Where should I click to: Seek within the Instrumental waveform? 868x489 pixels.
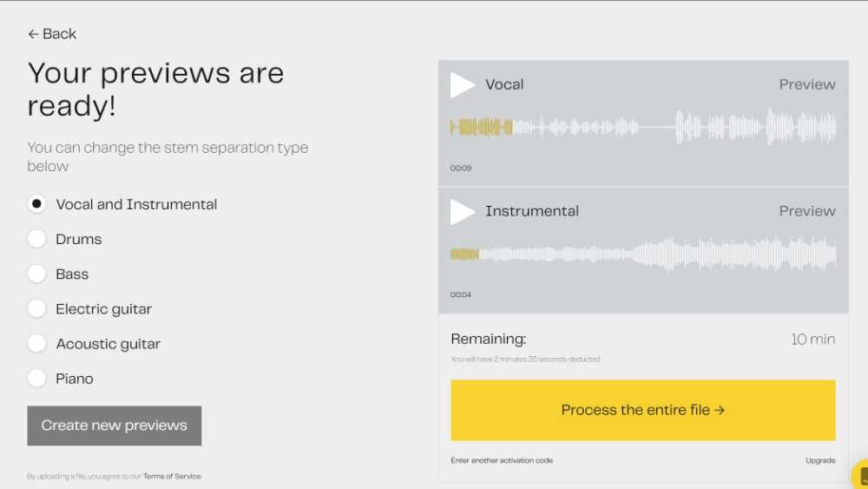642,254
